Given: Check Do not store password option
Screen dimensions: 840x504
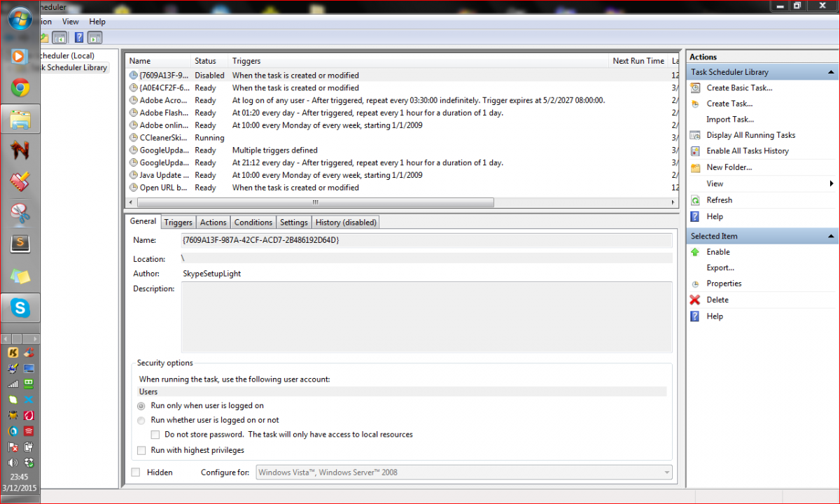Looking at the screenshot, I should pyautogui.click(x=155, y=435).
